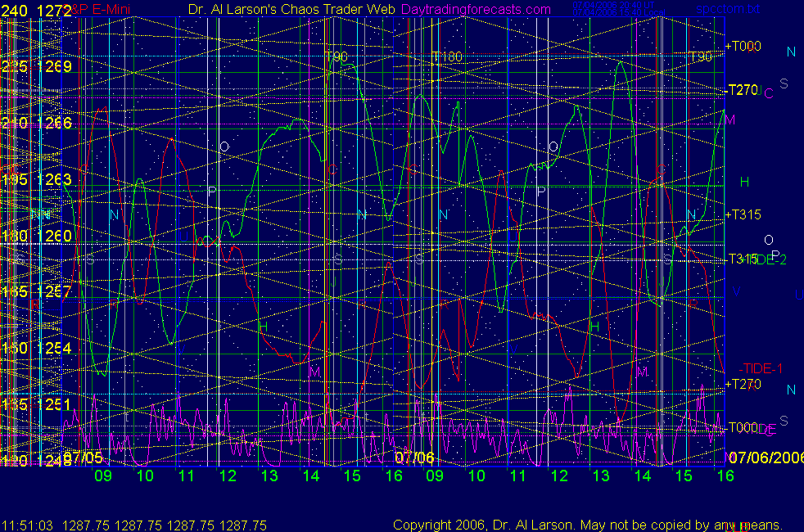Image resolution: width=804 pixels, height=532 pixels.
Task: Select the 1251 price axis label
Action: [x=56, y=404]
